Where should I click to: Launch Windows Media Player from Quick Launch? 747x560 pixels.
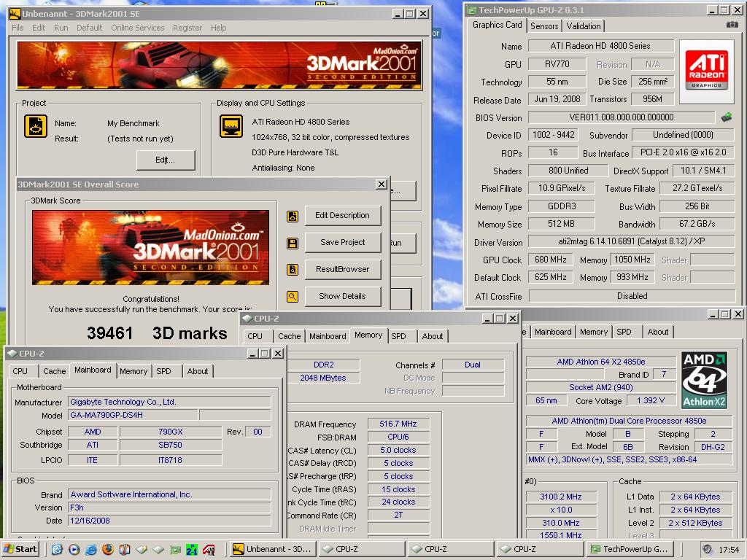coord(74,550)
